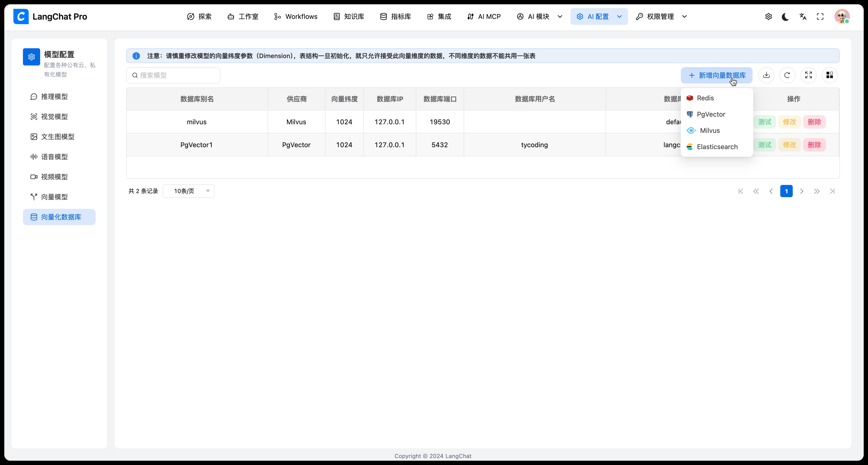This screenshot has width=868, height=465.
Task: Choose Redis from the dropdown list
Action: coord(717,98)
